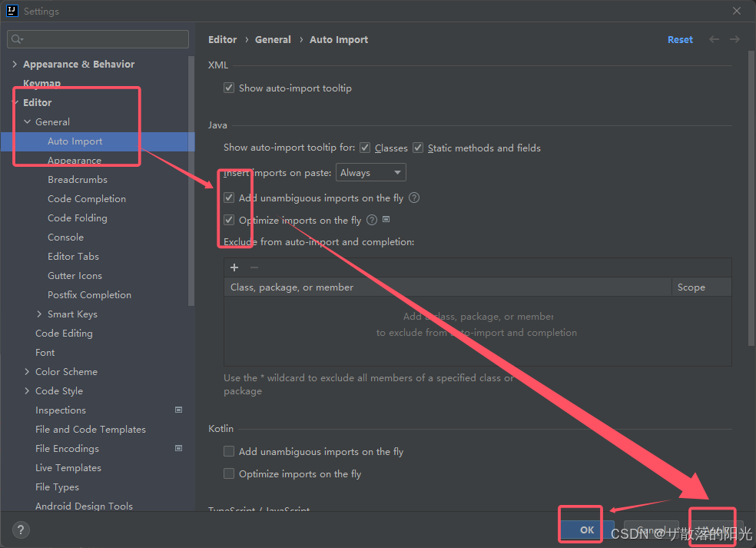
Task: Uncheck XML Show auto-import tooltip
Action: pyautogui.click(x=229, y=88)
